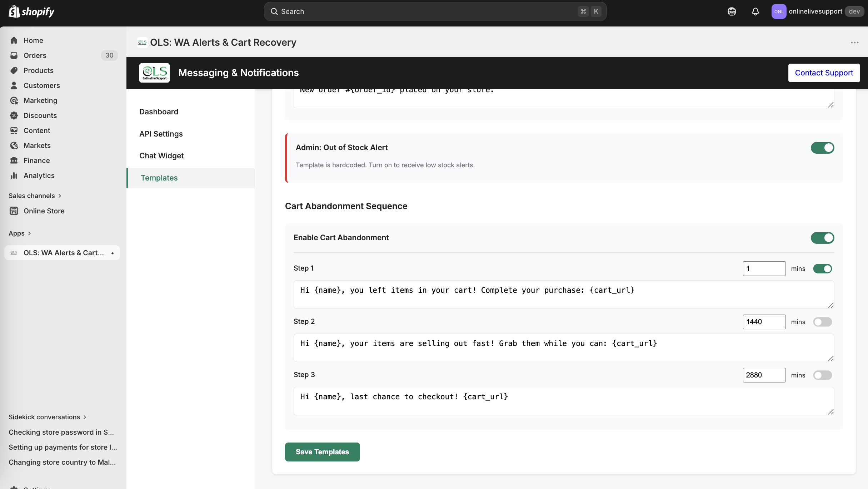Click onlinelivesupport account name
This screenshot has width=868, height=489.
(815, 11)
